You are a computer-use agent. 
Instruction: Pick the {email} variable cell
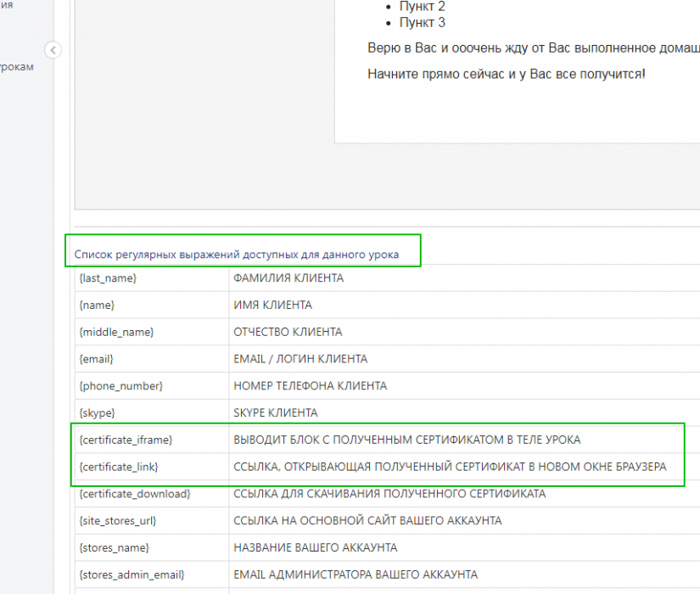click(x=96, y=359)
